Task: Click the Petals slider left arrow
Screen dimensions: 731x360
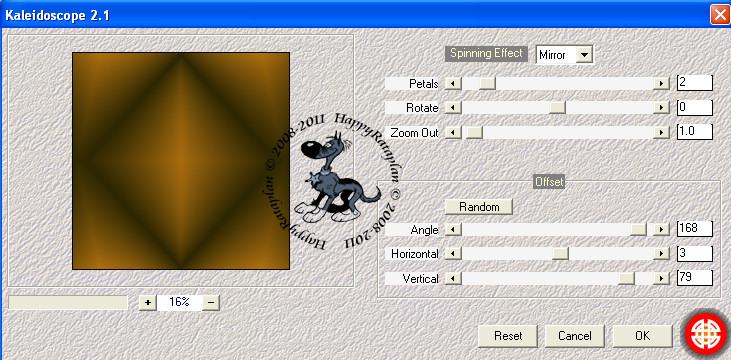Action: tap(453, 83)
